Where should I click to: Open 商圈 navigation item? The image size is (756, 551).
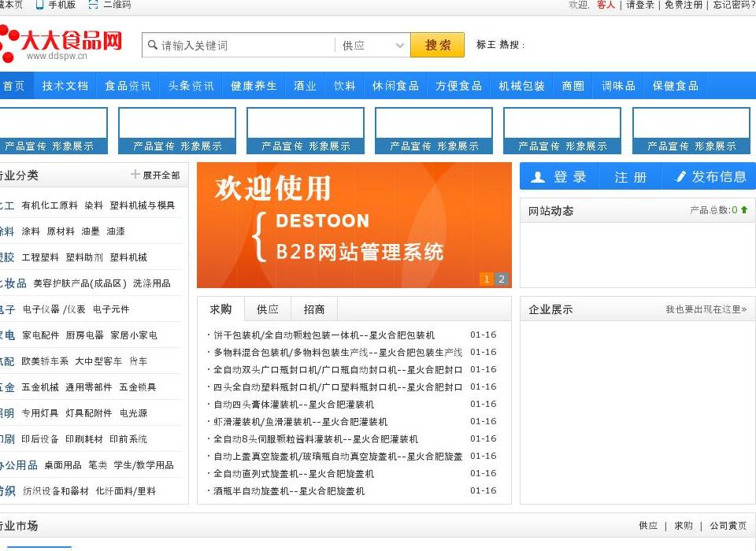pyautogui.click(x=573, y=86)
